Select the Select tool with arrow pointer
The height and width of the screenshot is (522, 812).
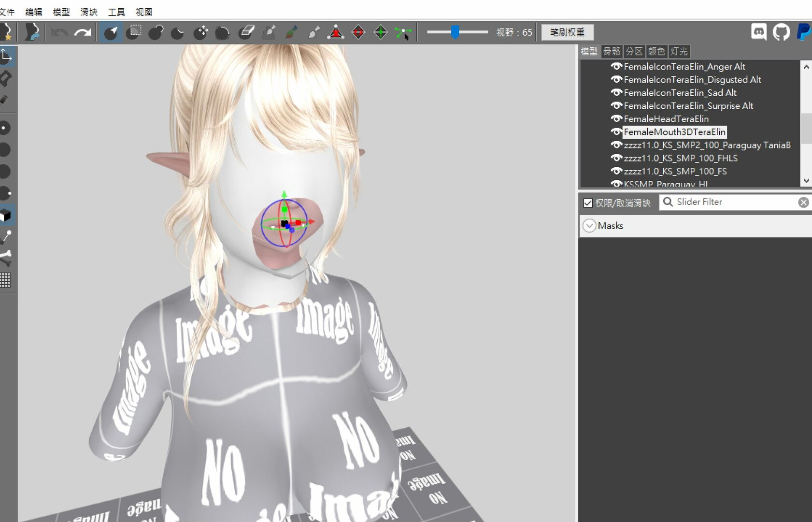(x=111, y=32)
